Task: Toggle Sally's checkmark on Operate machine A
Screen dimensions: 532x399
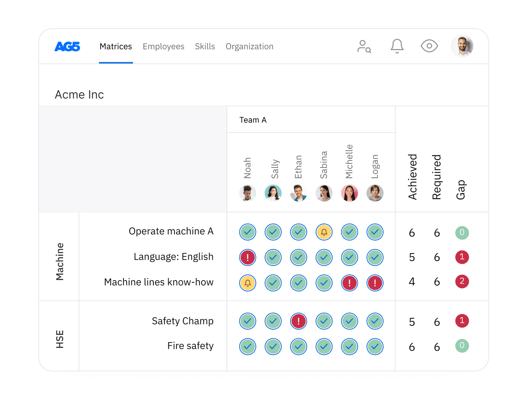Action: (273, 232)
